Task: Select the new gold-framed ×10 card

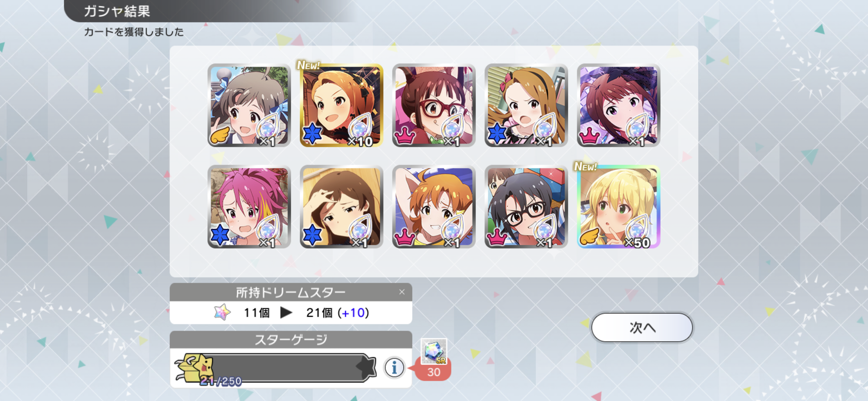Action: click(341, 105)
